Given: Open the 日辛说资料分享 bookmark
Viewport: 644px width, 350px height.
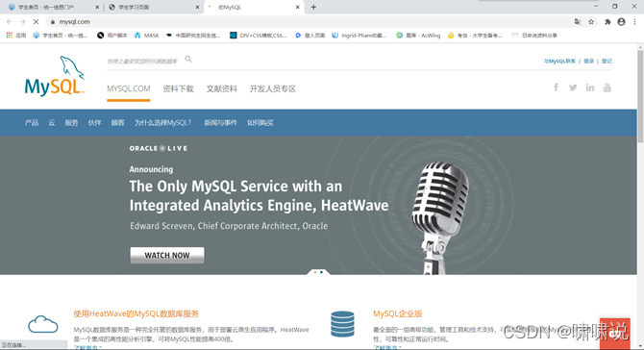Looking at the screenshot, I should (x=534, y=36).
